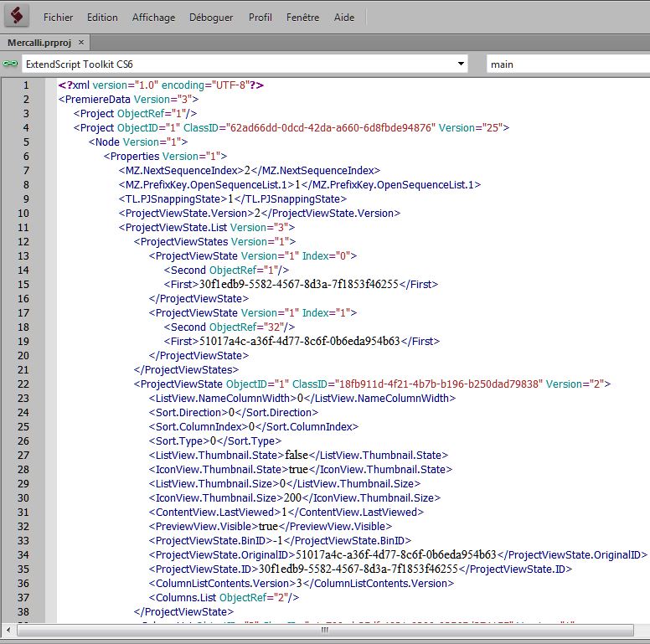Click the ExtendScript Toolkit app logo icon
Screen dimensions: 650x644
[x=17, y=16]
